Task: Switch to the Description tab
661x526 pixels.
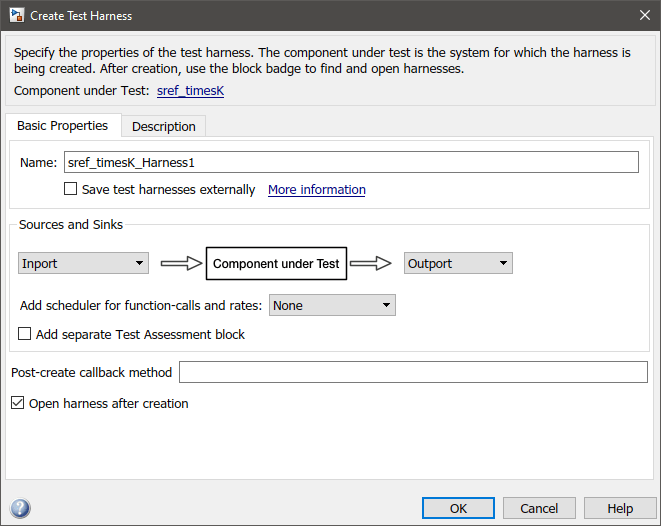Action: [164, 126]
